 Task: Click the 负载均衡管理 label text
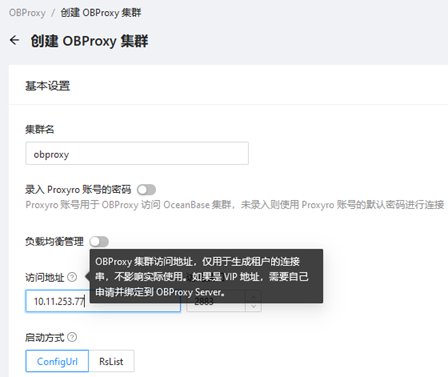pyautogui.click(x=54, y=241)
